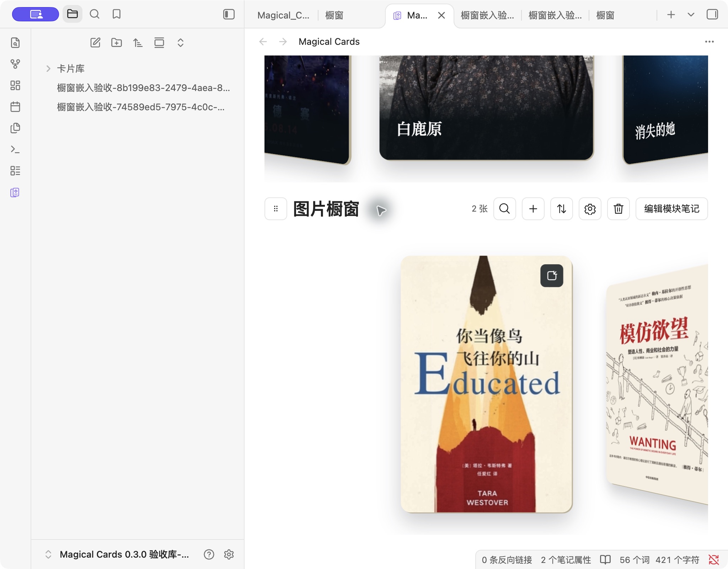728x569 pixels.
Task: Open the quick switcher ribbon icon
Action: point(15,43)
